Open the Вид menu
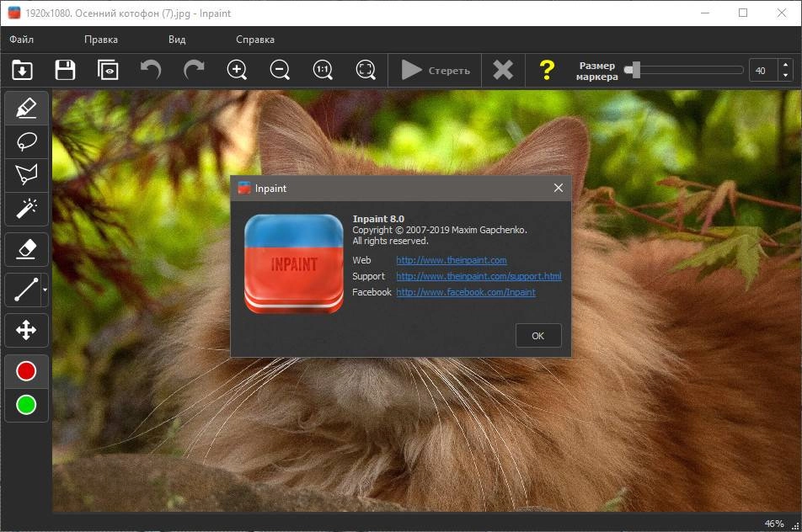Viewport: 802px width, 532px height. (x=177, y=40)
